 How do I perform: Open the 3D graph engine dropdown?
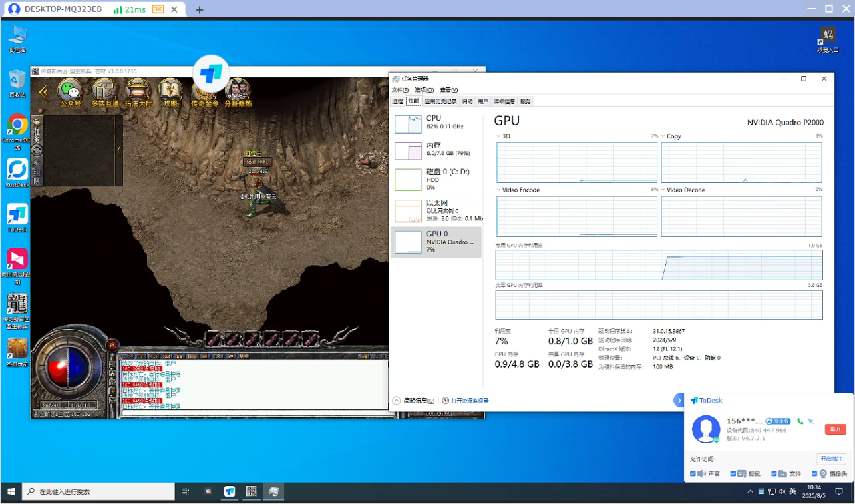point(498,136)
